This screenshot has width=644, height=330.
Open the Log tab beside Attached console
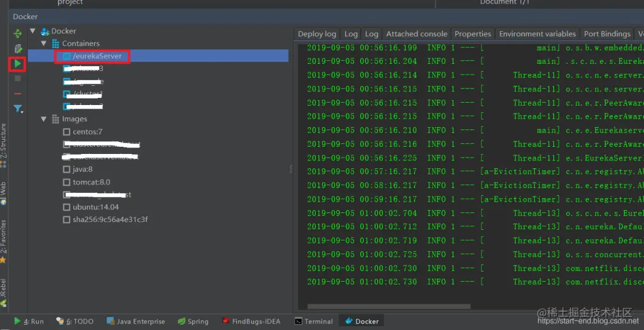(371, 33)
